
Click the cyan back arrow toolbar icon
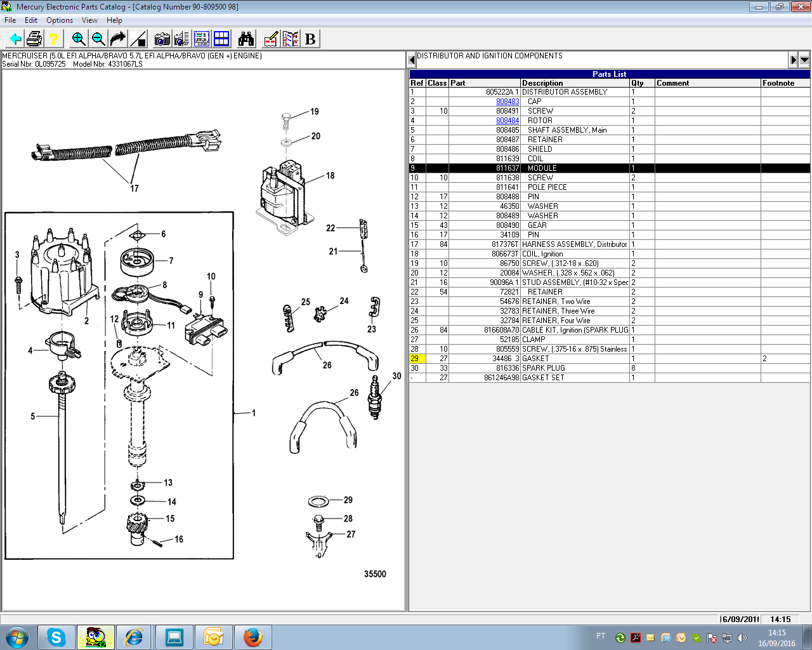(15, 39)
